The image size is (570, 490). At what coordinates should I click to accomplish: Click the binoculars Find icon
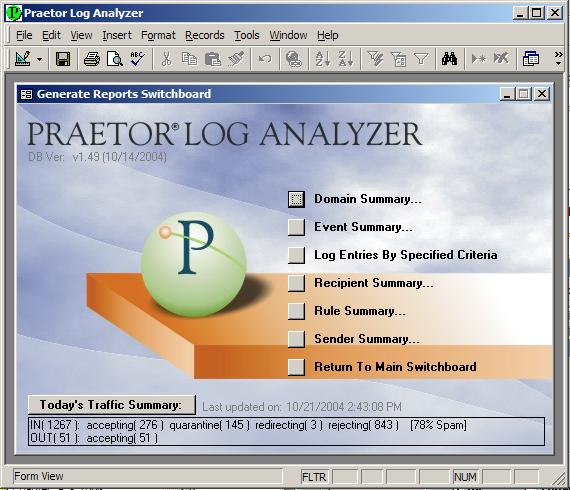pos(449,59)
